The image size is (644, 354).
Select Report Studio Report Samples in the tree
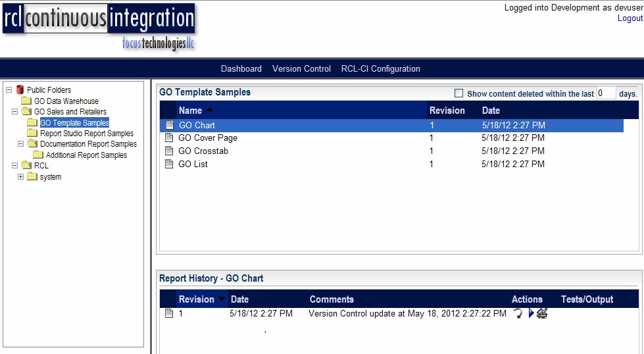[x=87, y=133]
